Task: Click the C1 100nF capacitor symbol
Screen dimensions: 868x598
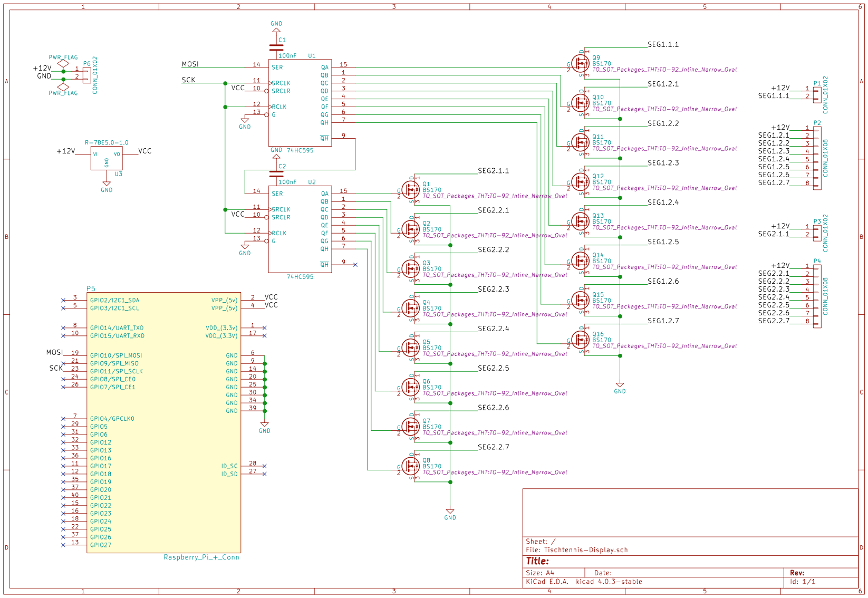Action: (276, 47)
